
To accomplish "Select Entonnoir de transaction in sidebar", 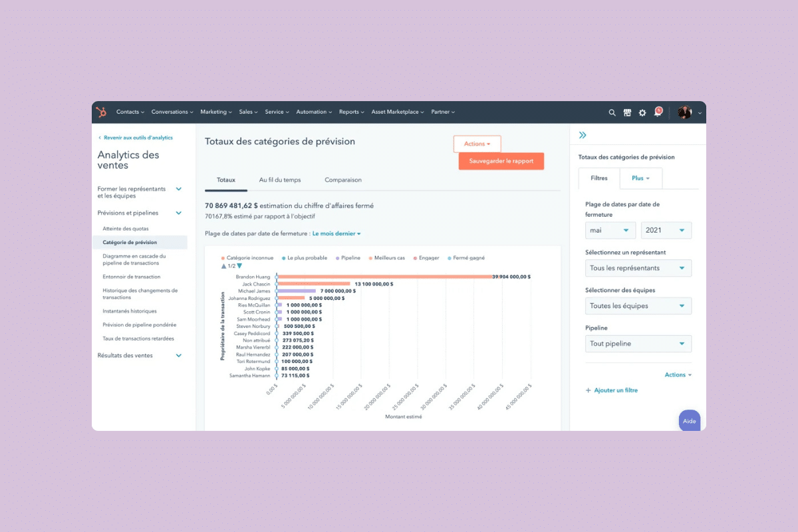I will click(131, 277).
